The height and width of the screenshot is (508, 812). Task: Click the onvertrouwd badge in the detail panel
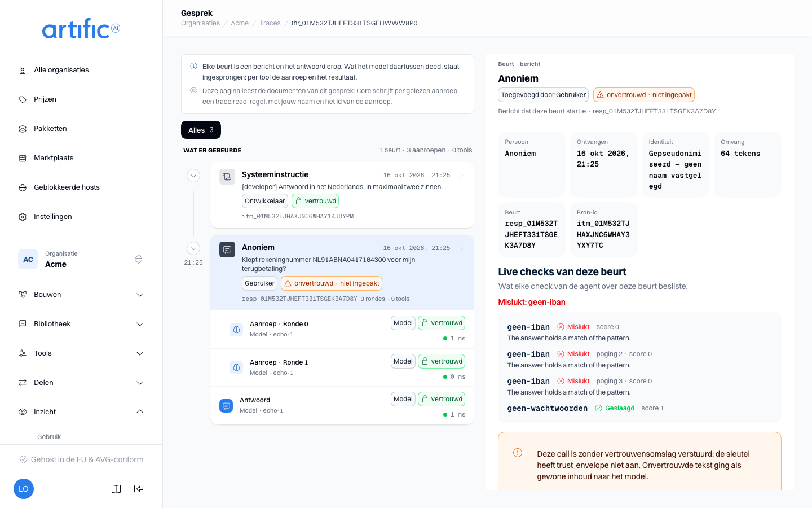pyautogui.click(x=644, y=95)
